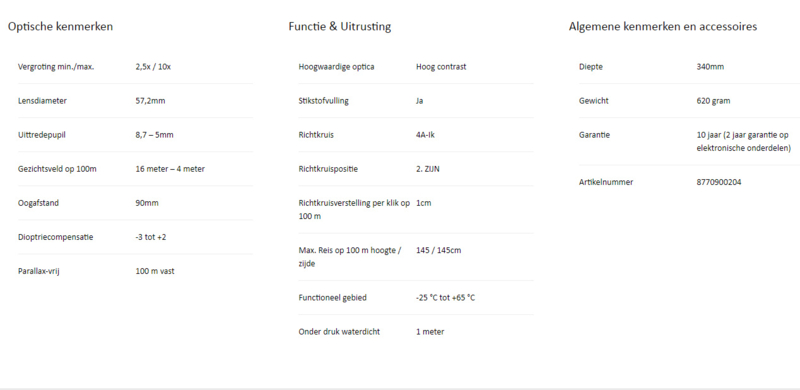Select the Functie & Uitrusting heading
This screenshot has width=800, height=390.
click(340, 27)
